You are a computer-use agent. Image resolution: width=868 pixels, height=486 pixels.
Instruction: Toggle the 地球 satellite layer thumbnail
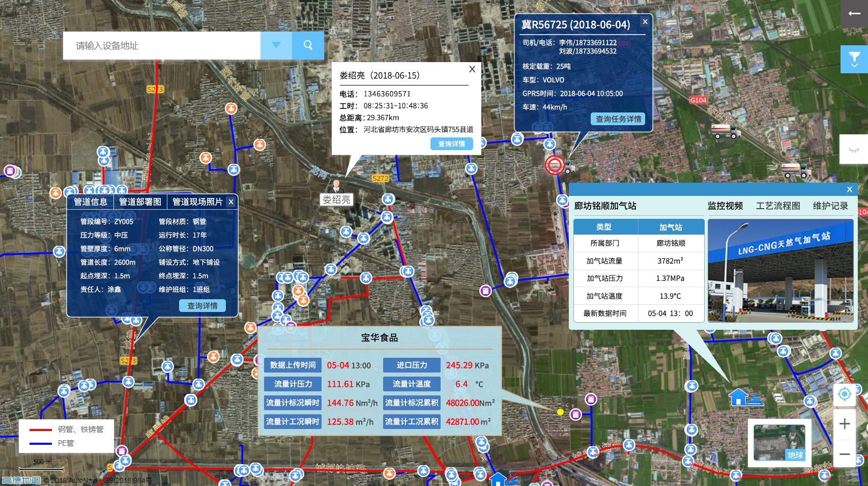779,442
